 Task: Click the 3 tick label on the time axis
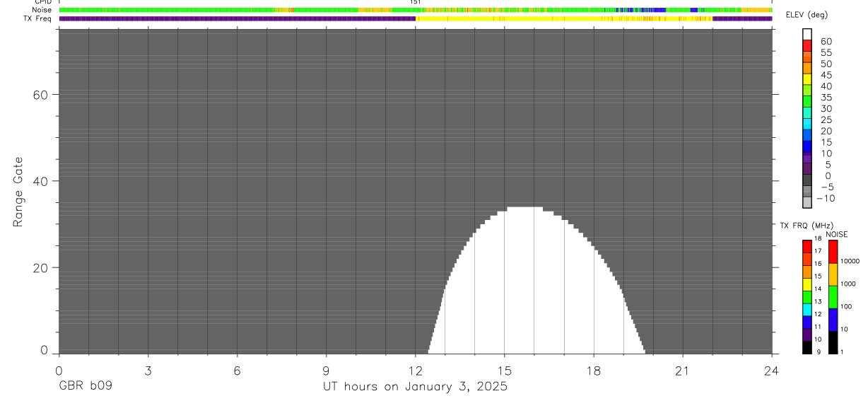coord(148,371)
